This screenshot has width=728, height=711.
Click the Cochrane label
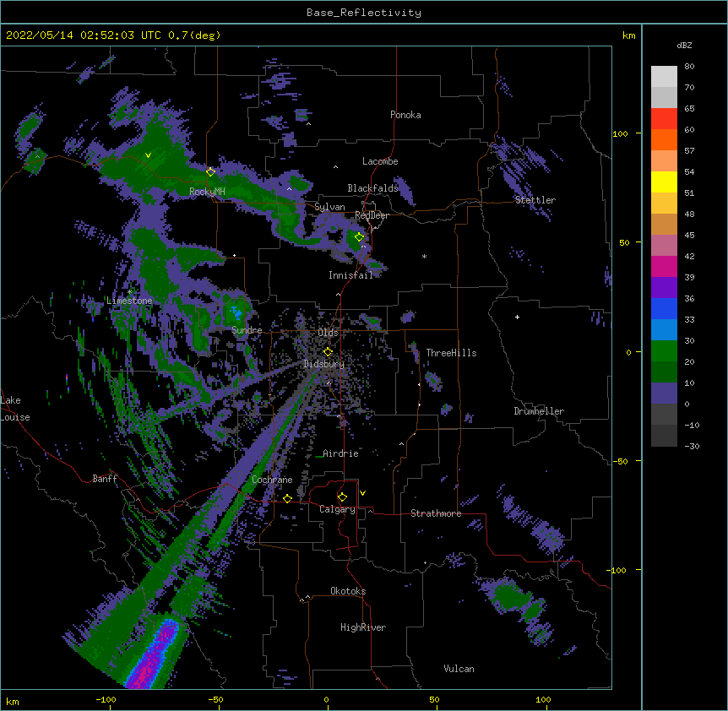(272, 480)
